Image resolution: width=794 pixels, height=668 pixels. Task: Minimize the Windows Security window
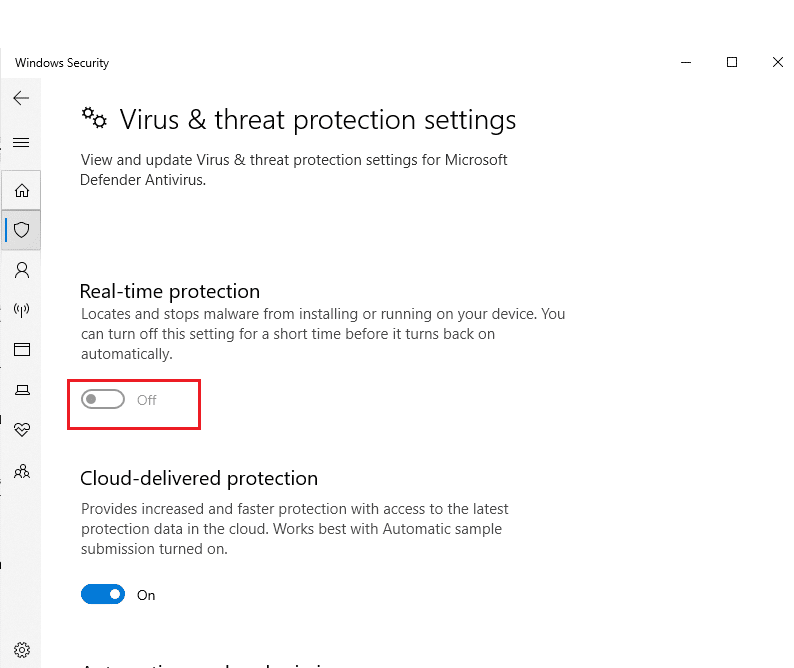(x=685, y=62)
